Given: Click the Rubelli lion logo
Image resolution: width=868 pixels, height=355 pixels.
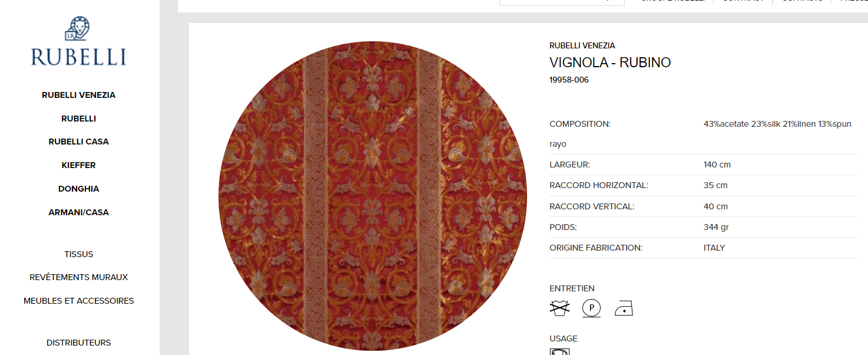Looking at the screenshot, I should click(78, 41).
